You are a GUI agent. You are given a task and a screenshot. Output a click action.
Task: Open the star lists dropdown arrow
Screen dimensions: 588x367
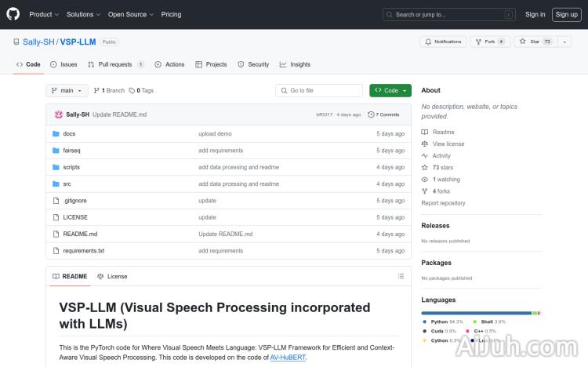click(x=564, y=42)
